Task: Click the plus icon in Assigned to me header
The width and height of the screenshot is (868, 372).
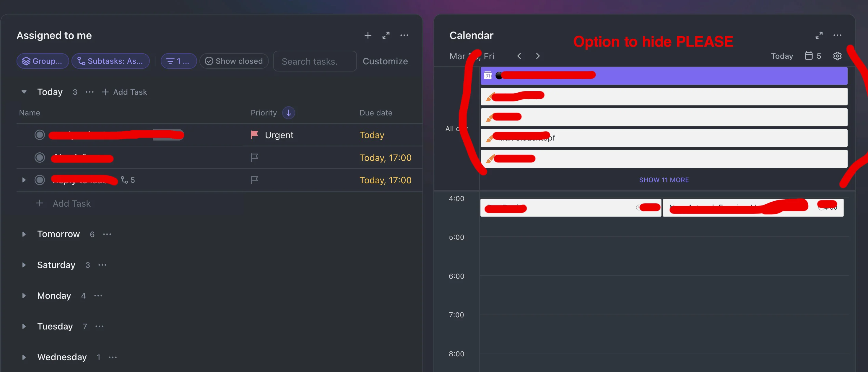Action: coord(368,35)
